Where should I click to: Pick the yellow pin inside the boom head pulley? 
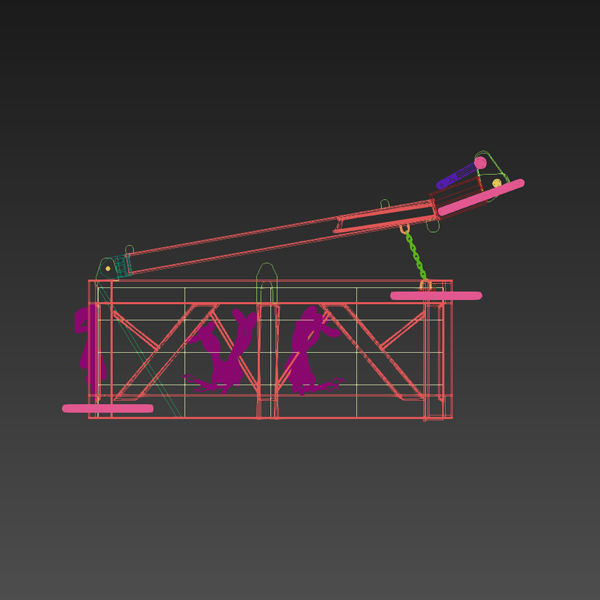497,183
